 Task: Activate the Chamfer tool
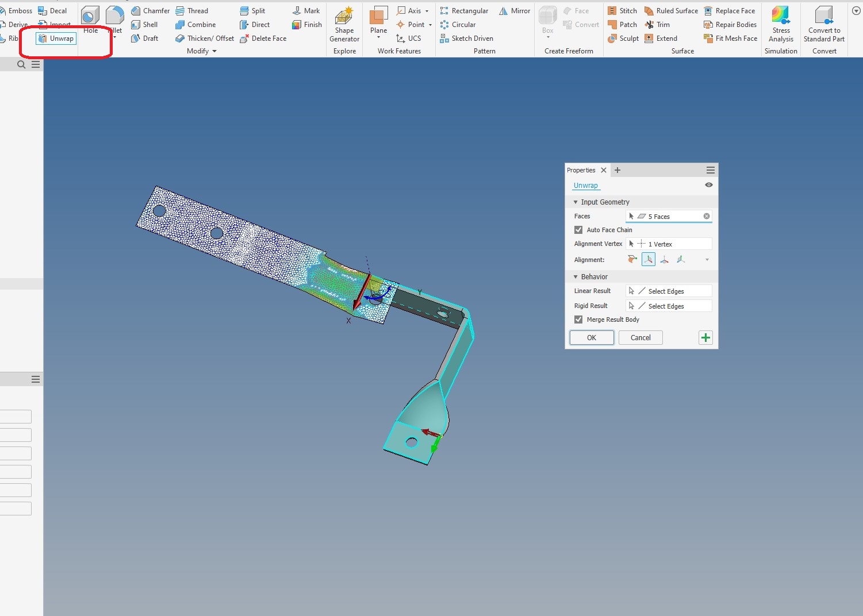click(x=150, y=11)
